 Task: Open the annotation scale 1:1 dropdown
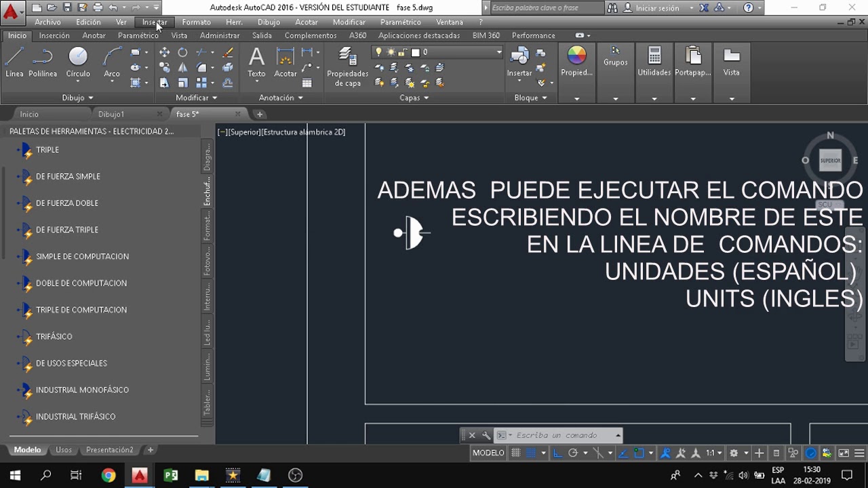tap(714, 453)
